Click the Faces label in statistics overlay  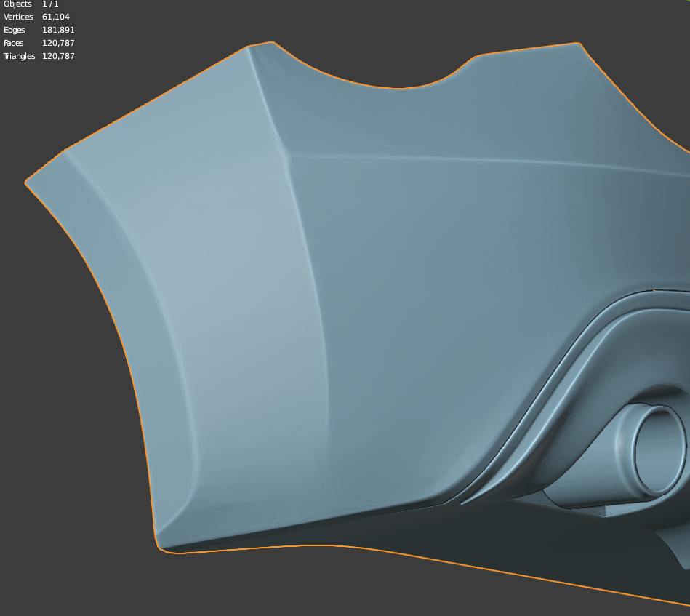[x=13, y=43]
